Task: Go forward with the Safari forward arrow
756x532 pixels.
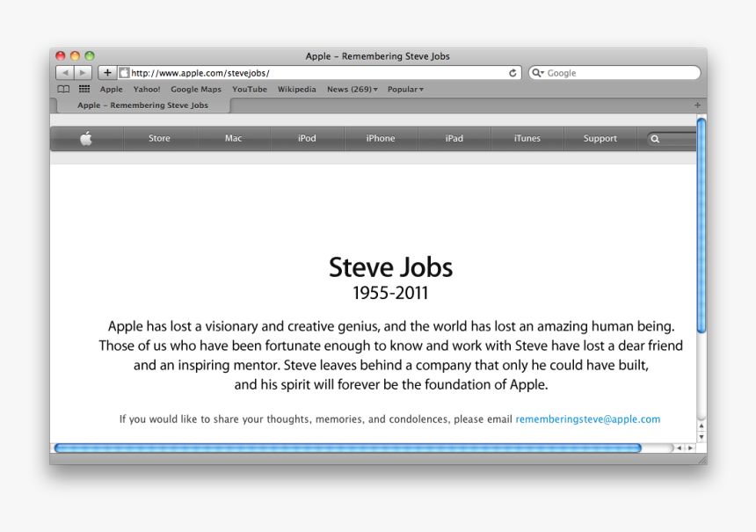Action: (83, 73)
